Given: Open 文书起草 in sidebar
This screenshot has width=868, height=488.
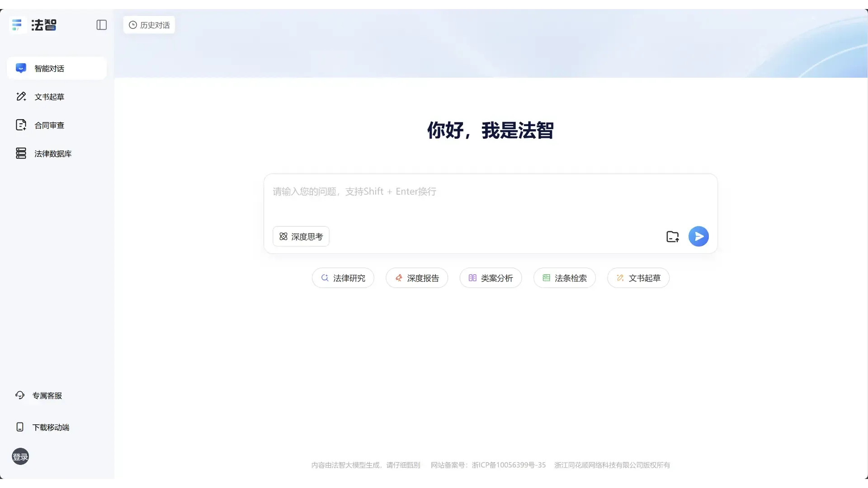Looking at the screenshot, I should [57, 97].
